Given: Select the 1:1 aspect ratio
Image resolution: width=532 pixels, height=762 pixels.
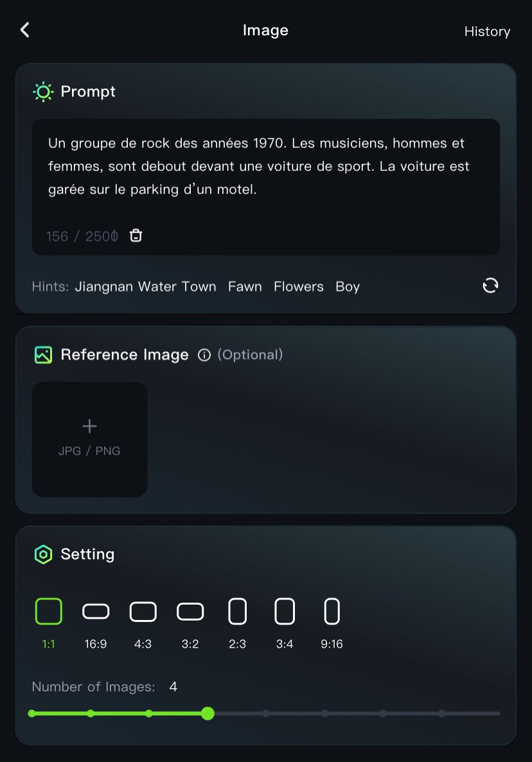Looking at the screenshot, I should (x=49, y=612).
